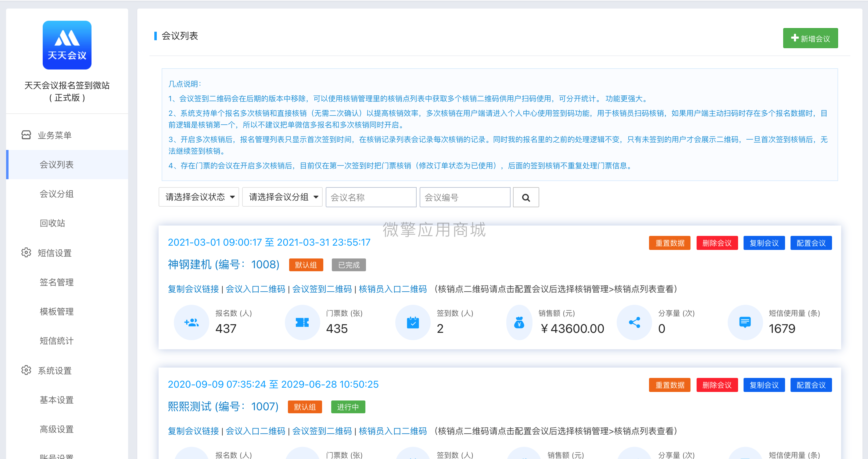Click 配置会议 for 神钢建机 meeting
Viewport: 868px width, 459px height.
tap(811, 243)
